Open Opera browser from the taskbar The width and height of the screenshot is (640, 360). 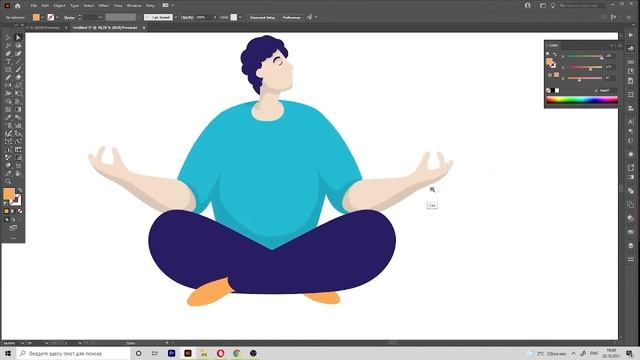(220, 353)
